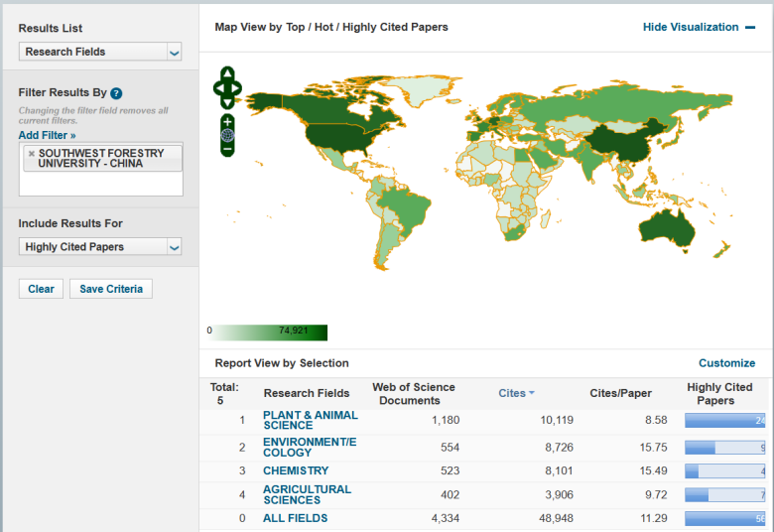Open the Filter Results By help icon
The image size is (774, 532).
coord(116,93)
